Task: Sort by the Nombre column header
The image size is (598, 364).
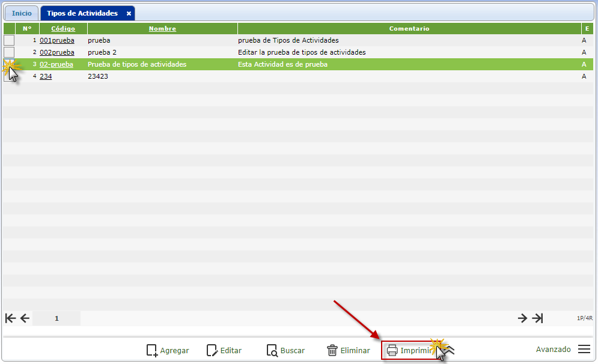Action: (162, 29)
